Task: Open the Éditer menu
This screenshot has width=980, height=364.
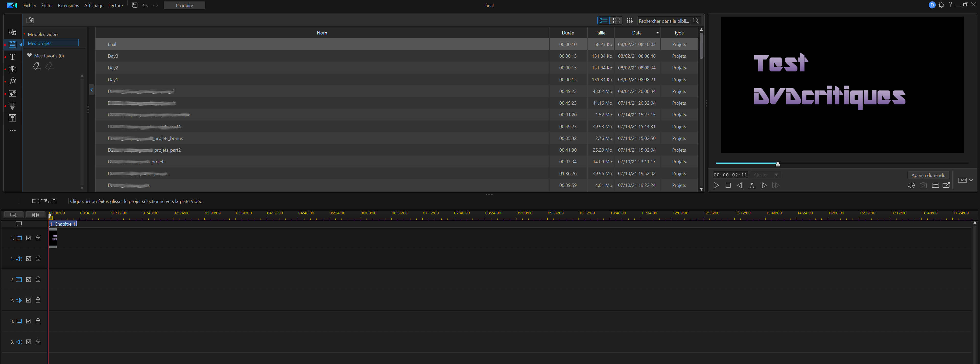Action: click(x=47, y=5)
